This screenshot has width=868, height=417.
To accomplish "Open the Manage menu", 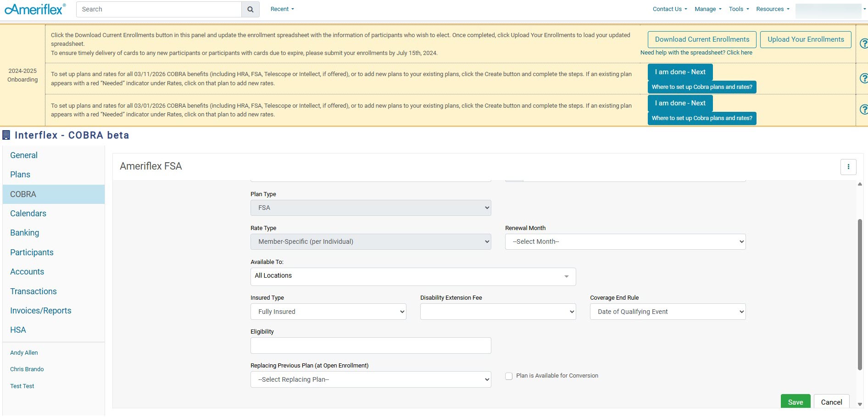I will 707,9.
